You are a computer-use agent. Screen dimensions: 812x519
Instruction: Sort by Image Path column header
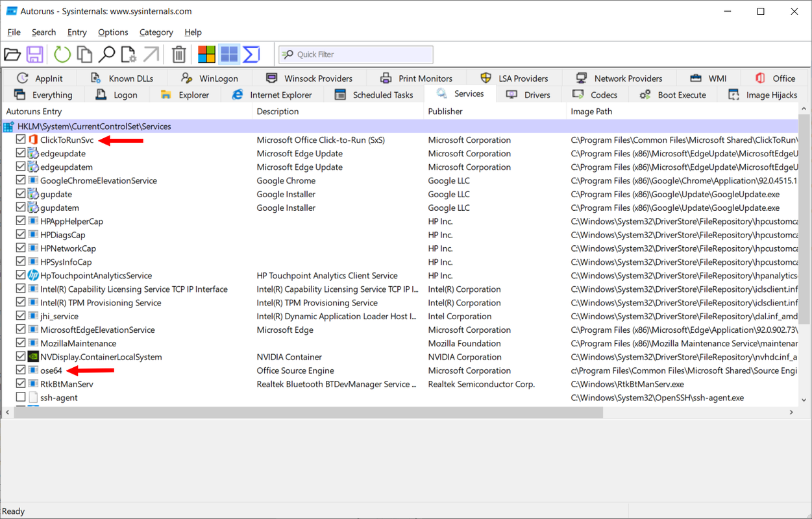(x=682, y=112)
